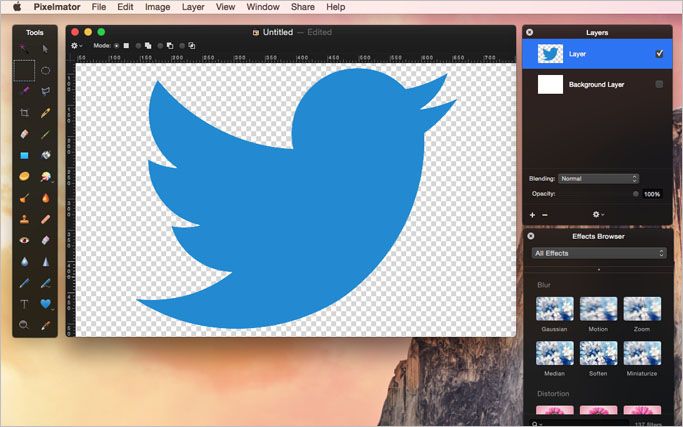The width and height of the screenshot is (683, 427).
Task: Select the flame Burn tool
Action: tap(45, 198)
